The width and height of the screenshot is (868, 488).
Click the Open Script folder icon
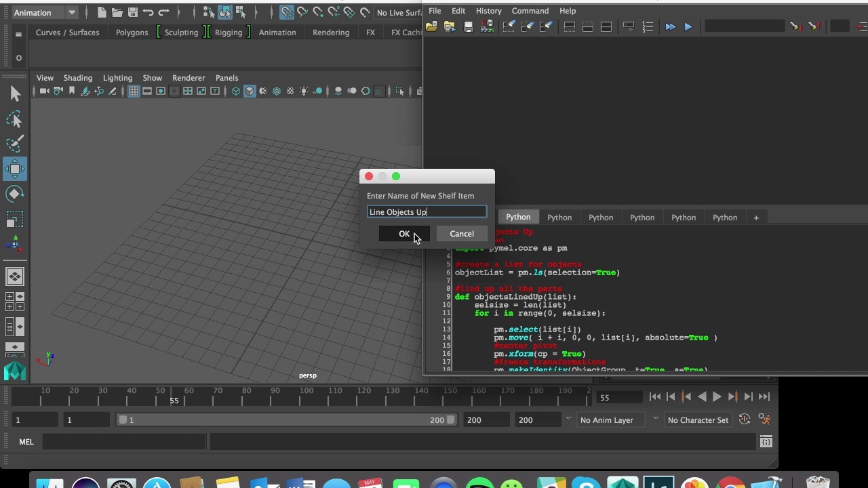click(431, 26)
